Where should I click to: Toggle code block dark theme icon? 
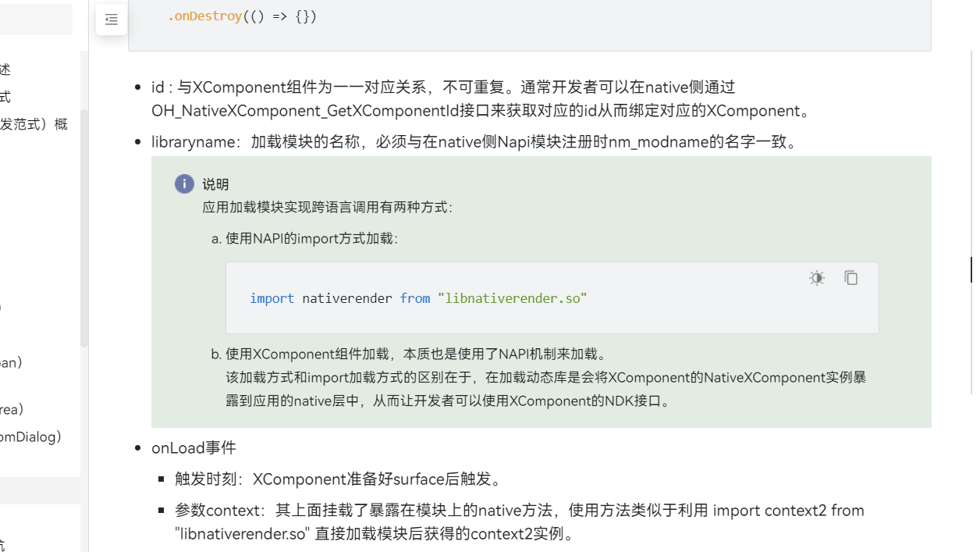(816, 278)
